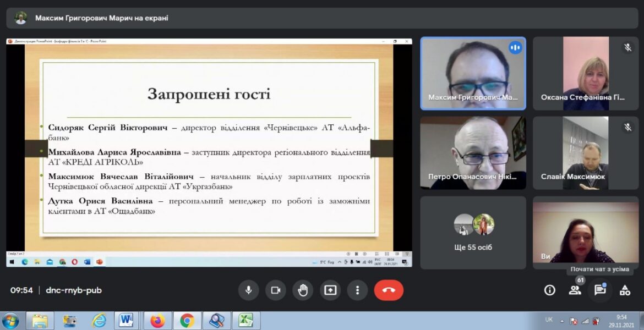Show hidden system tray icons

click(x=562, y=321)
